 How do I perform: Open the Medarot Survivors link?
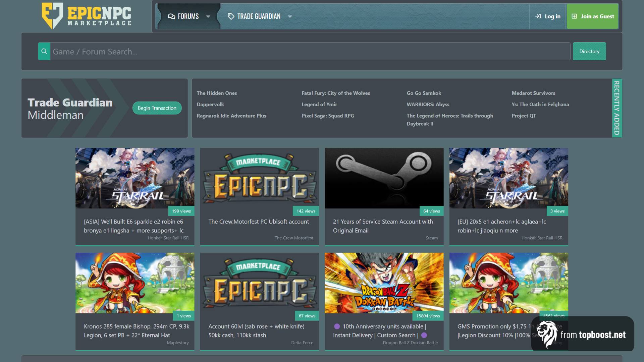point(533,93)
